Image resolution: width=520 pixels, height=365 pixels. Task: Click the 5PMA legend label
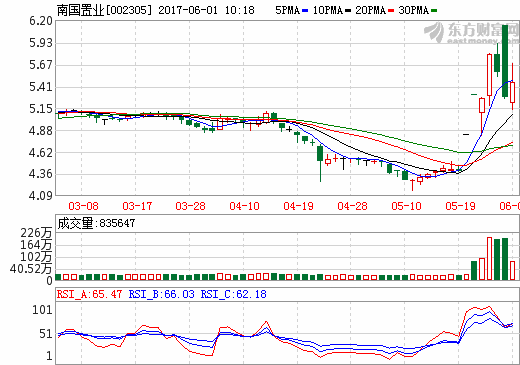(287, 10)
